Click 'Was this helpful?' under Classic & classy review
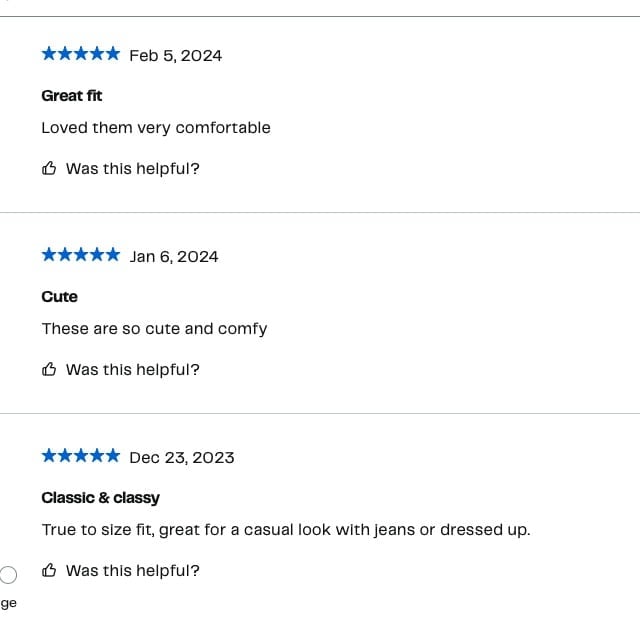Screen dimensions: 640x641 133,571
